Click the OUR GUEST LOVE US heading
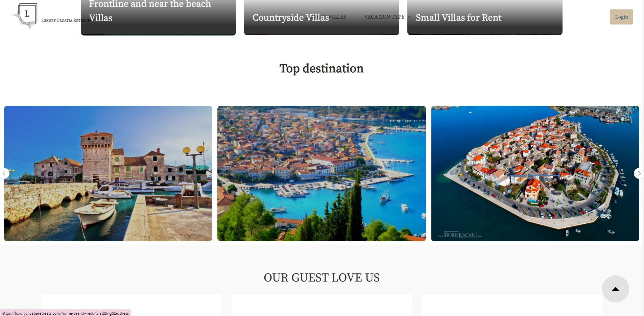Viewport: 644px width, 316px height. 321,277
